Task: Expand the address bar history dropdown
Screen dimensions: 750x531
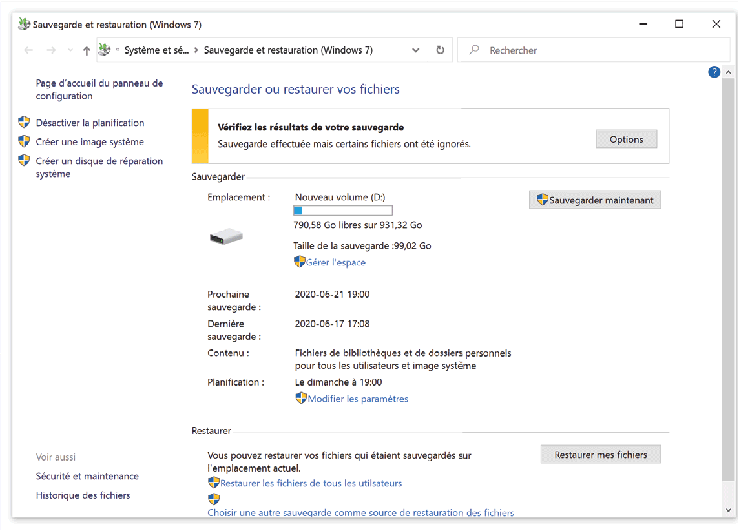Action: [416, 50]
